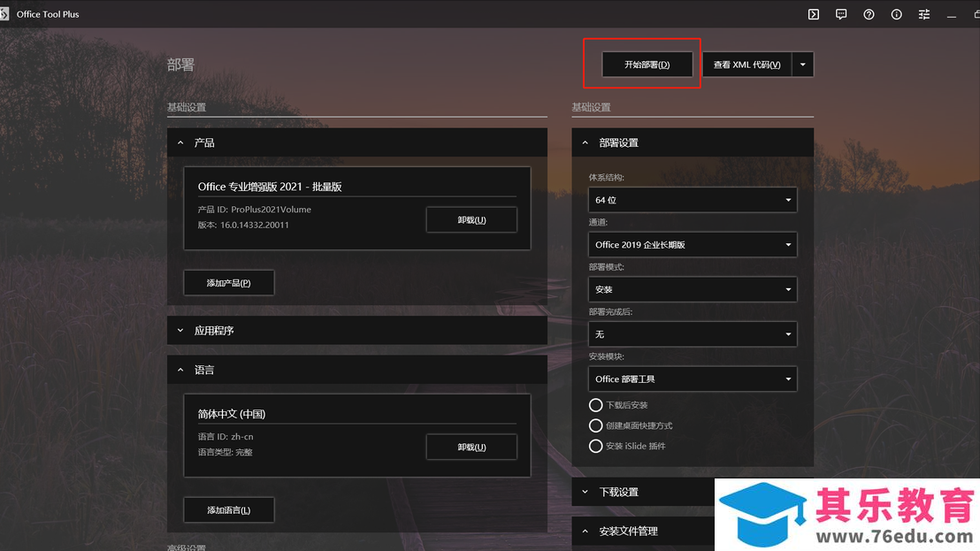Image resolution: width=980 pixels, height=551 pixels.
Task: Open the 部署完成后 dropdown showing 无
Action: [x=693, y=334]
